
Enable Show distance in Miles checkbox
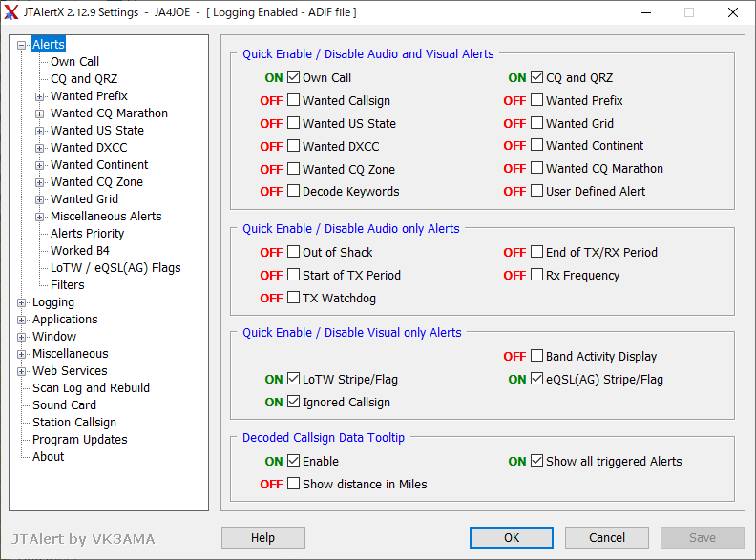pyautogui.click(x=294, y=484)
